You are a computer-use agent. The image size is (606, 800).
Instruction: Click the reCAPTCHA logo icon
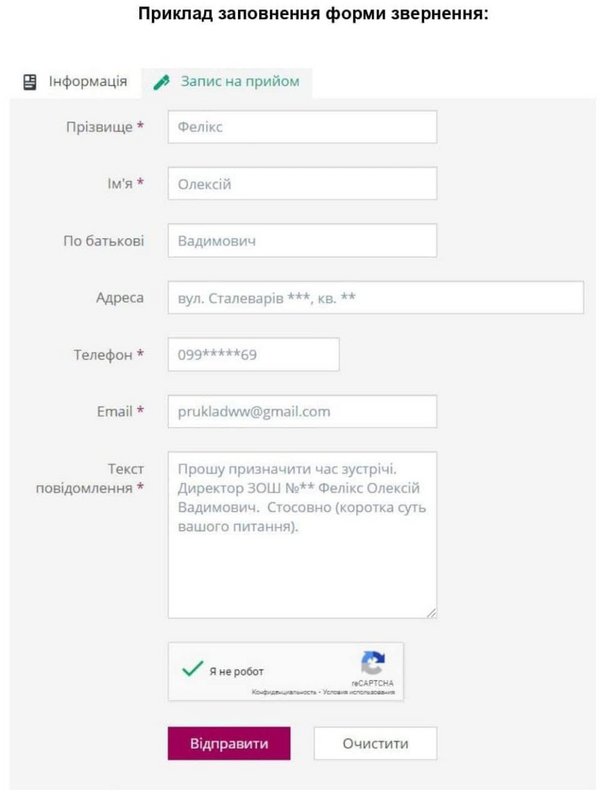[373, 663]
